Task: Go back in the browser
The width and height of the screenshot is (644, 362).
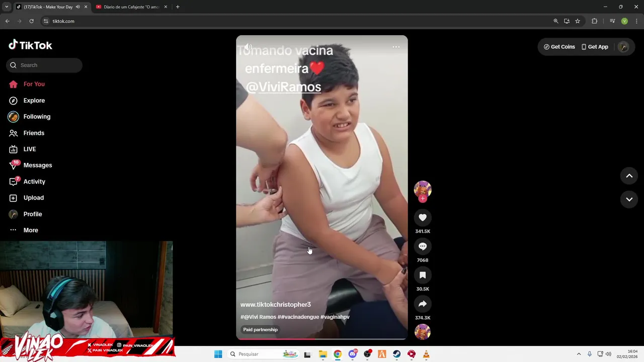Action: pyautogui.click(x=7, y=21)
